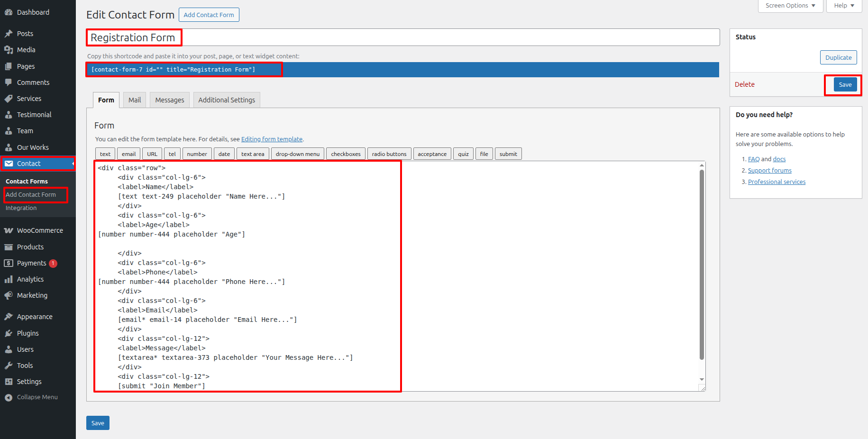
Task: Click the WooCommerce logo icon
Action: tap(9, 230)
